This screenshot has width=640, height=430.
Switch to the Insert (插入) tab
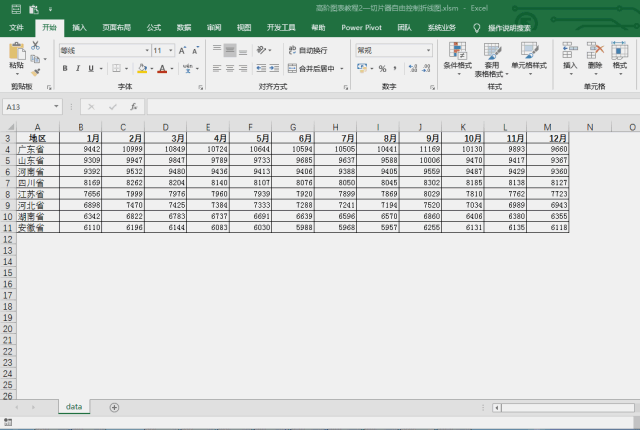point(79,27)
